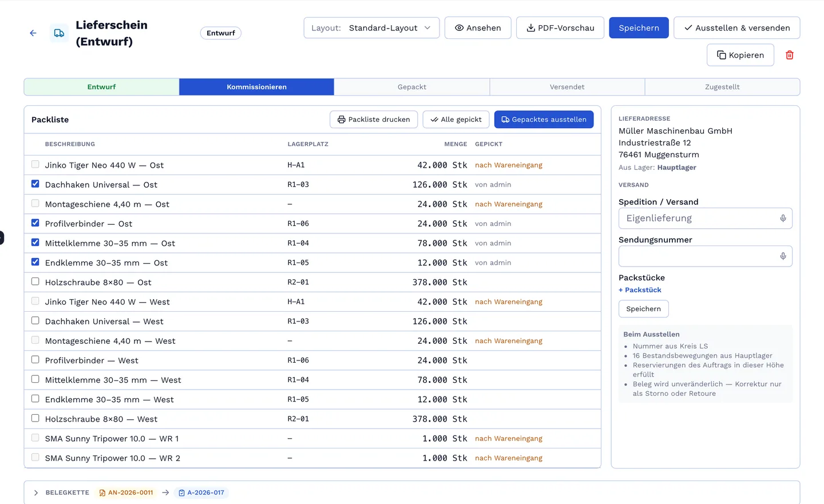Open quotation AN-2026-0011 in document chain
This screenshot has width=824, height=504.
[126, 493]
